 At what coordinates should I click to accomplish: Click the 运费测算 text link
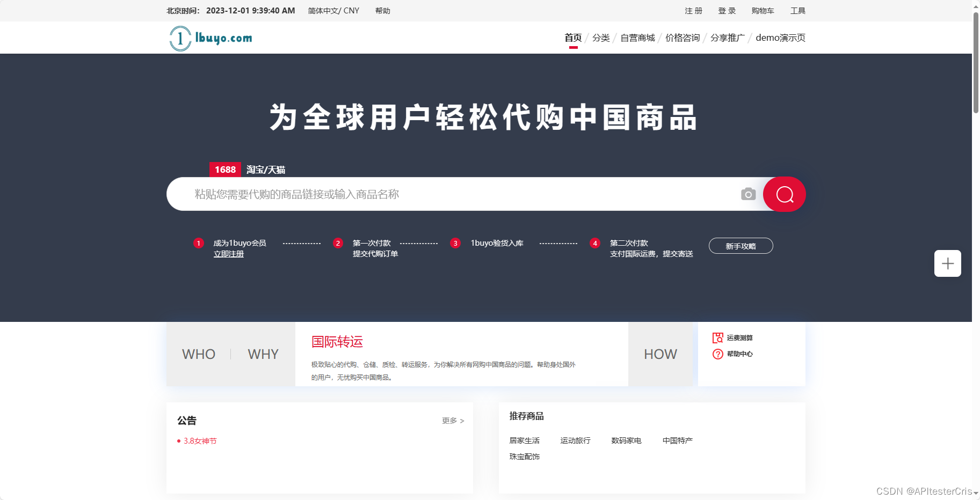click(739, 338)
